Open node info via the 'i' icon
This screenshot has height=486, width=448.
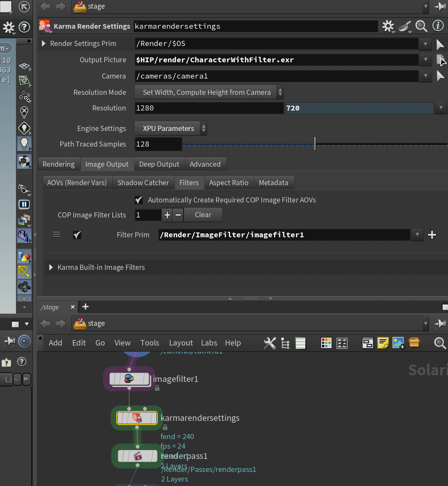[438, 26]
